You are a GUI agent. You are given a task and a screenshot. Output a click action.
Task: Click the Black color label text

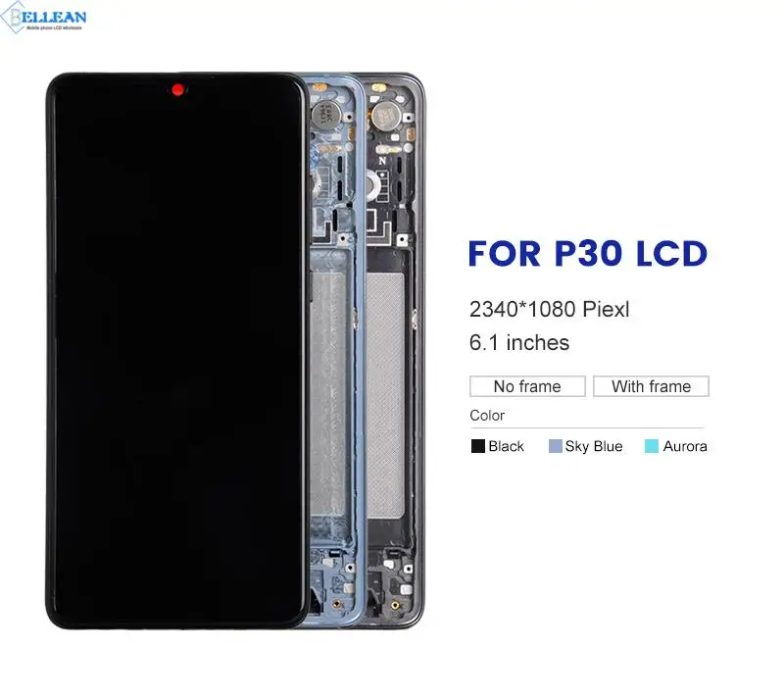point(506,446)
